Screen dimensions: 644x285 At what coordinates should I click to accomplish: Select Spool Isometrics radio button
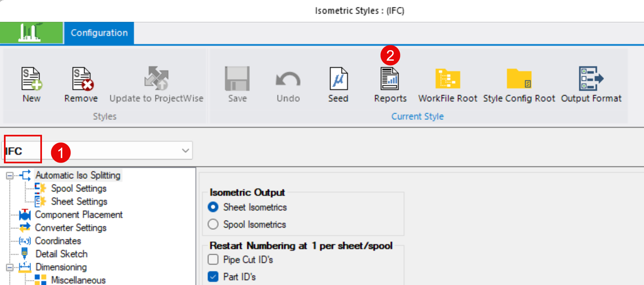[x=213, y=224]
